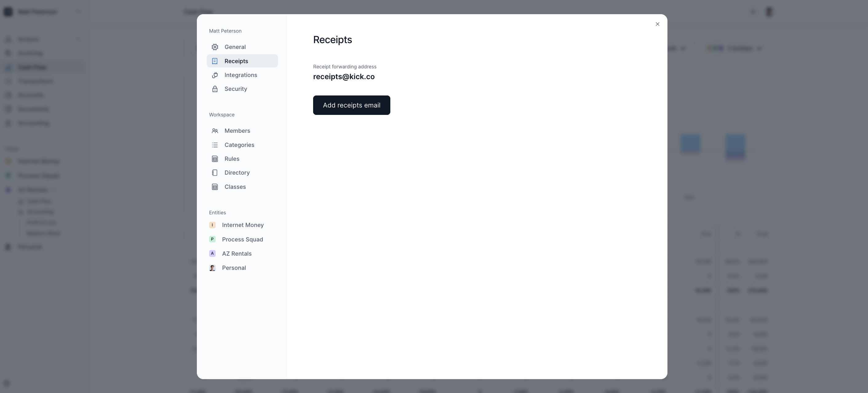Click the Receipts document icon

click(x=215, y=61)
